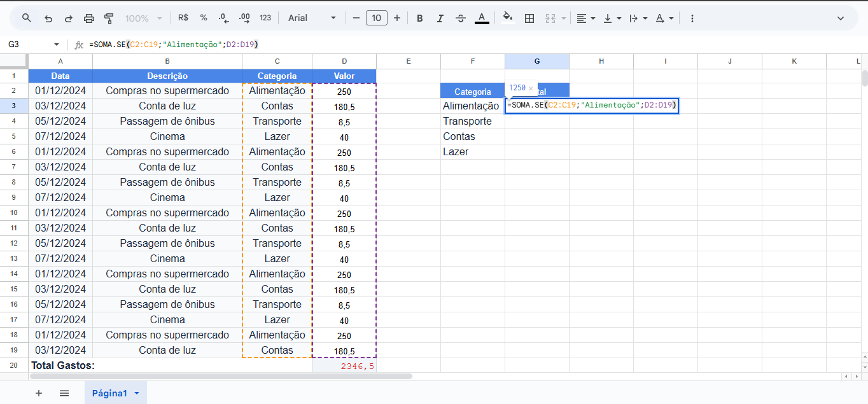The image size is (868, 404).
Task: Open the name box dropdown arrow
Action: click(x=56, y=45)
